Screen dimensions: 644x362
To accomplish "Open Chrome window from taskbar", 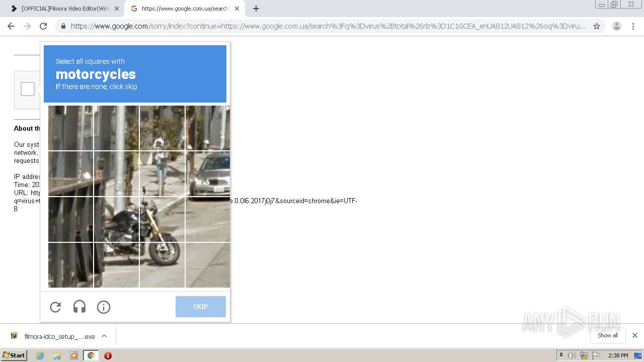I will [91, 355].
